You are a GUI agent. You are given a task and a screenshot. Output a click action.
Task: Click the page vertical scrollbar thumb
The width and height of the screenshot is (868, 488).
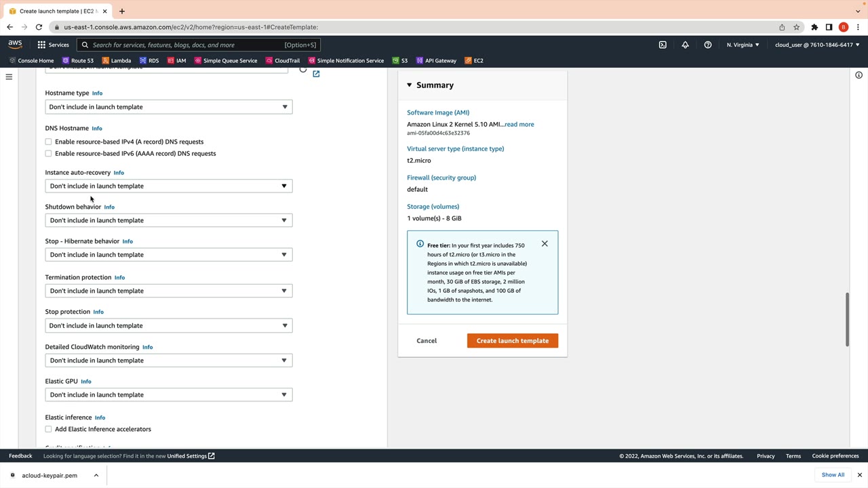[847, 320]
